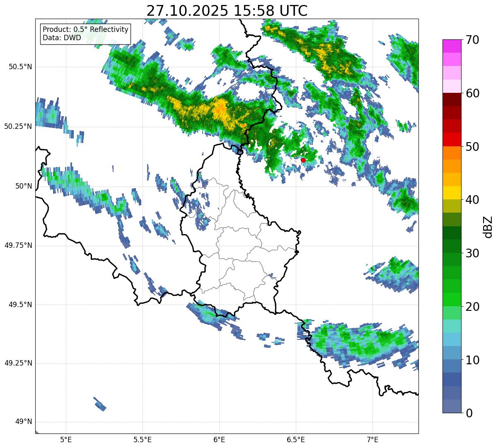498x448 pixels.
Task: Click the 49.25°N latitude label
Action: (18, 363)
